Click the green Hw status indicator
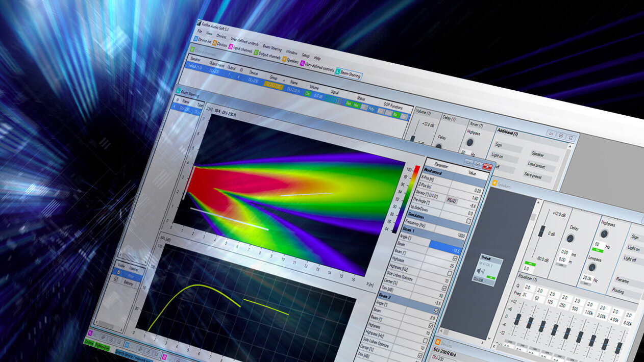644x362 pixels. point(356,105)
